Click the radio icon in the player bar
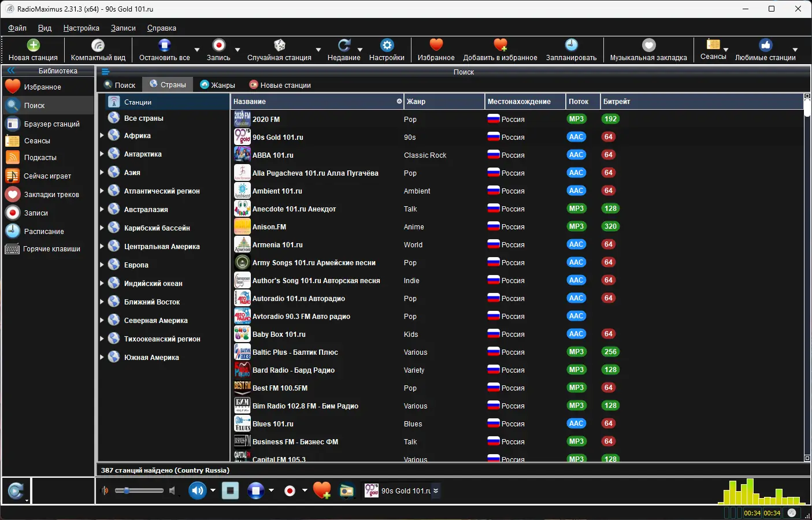 click(x=347, y=491)
